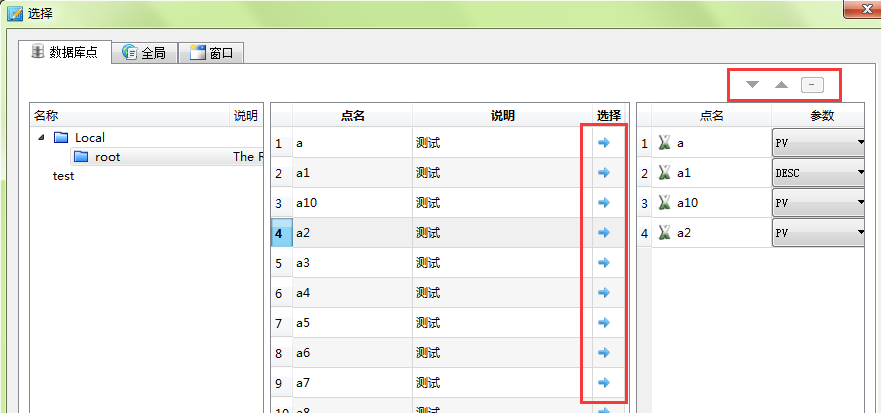Viewport: 881px width, 413px height.
Task: Click the 选择 window title icon
Action: pyautogui.click(x=14, y=13)
